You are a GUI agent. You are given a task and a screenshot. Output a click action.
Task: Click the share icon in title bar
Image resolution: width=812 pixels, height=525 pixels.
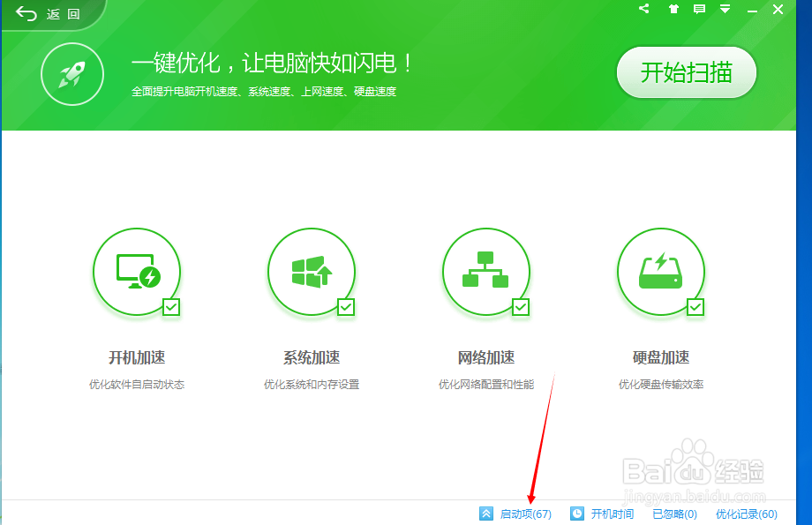[643, 10]
